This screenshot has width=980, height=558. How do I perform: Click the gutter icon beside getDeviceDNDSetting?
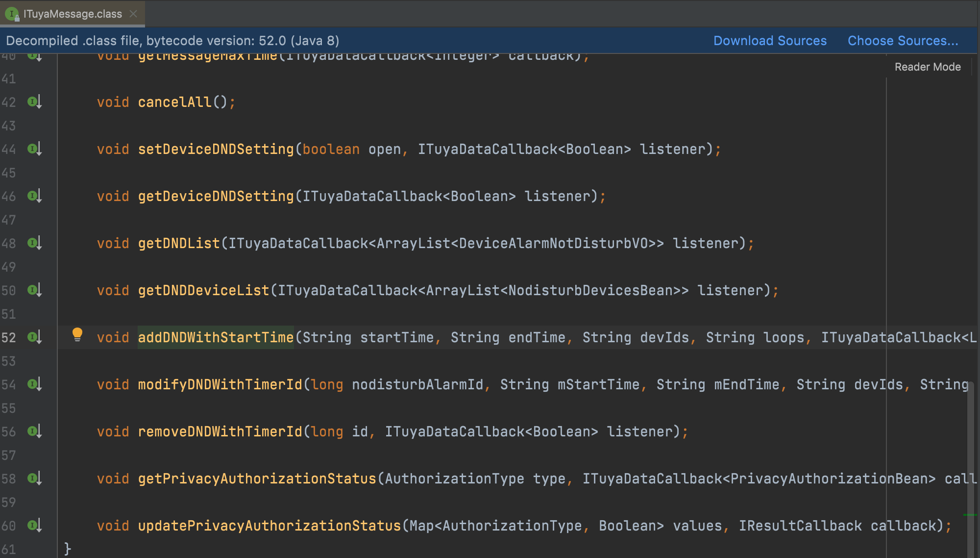[x=34, y=196]
